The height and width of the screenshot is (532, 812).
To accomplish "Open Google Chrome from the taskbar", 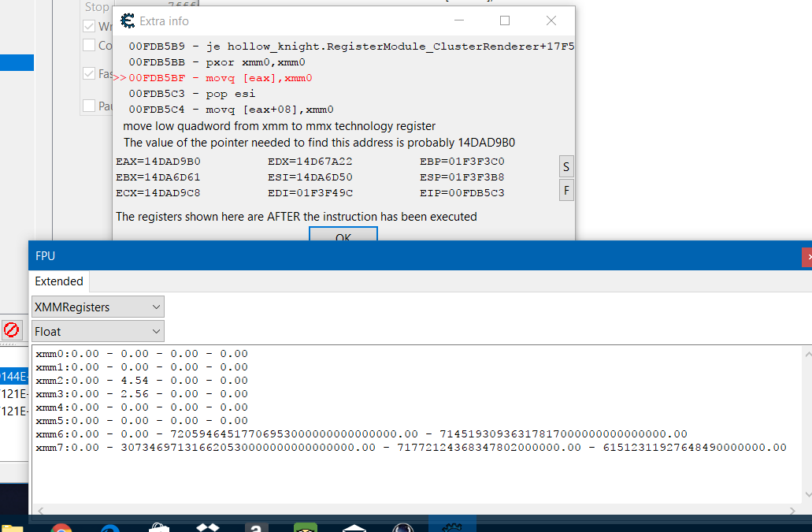I will click(x=61, y=528).
